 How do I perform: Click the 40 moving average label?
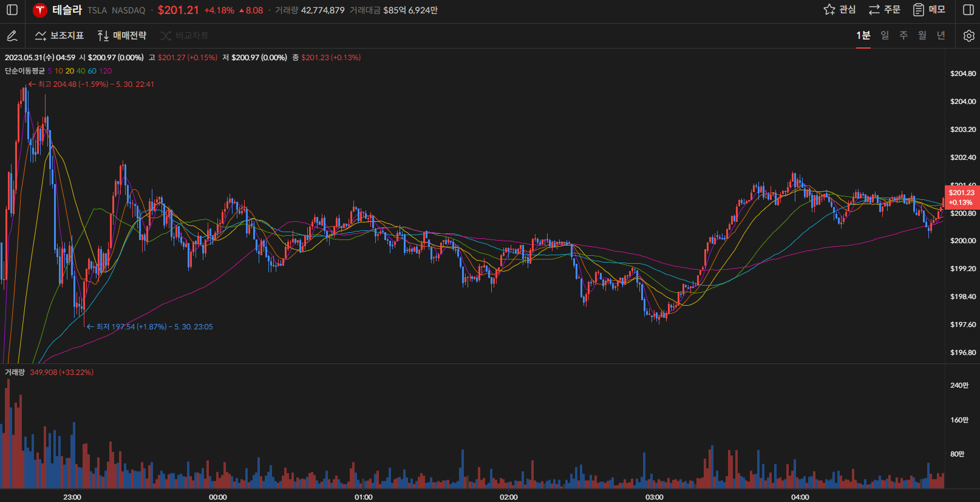pos(81,71)
